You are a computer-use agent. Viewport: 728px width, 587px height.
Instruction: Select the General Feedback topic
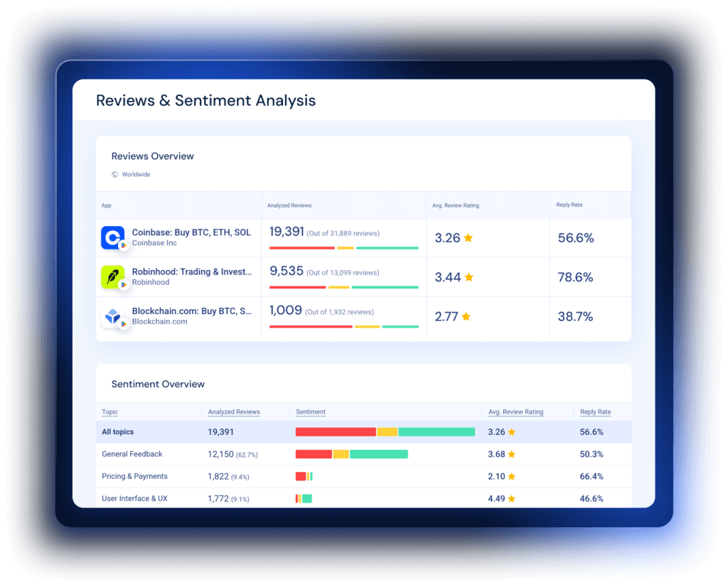point(132,454)
